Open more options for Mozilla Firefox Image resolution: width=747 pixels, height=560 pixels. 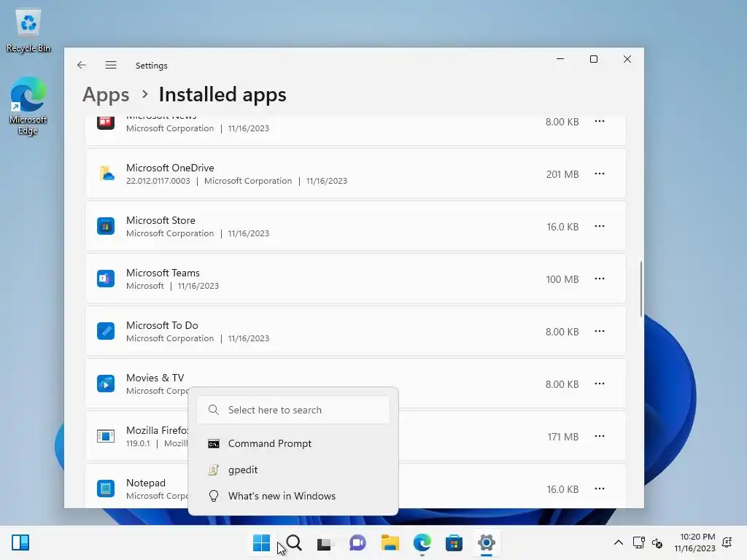coord(600,436)
